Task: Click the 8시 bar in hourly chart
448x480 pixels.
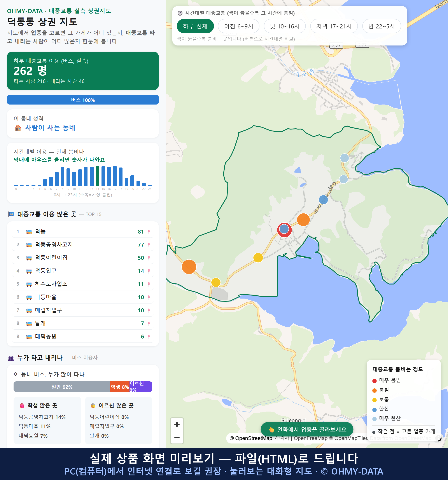Action: point(63,176)
